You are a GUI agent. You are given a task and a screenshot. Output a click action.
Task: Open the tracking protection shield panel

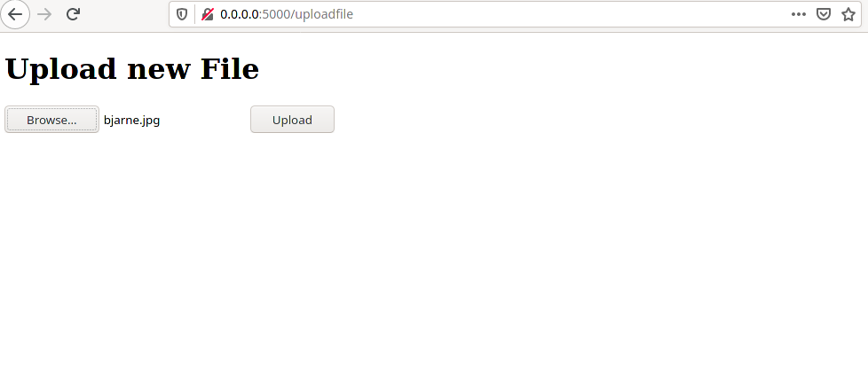tap(182, 14)
